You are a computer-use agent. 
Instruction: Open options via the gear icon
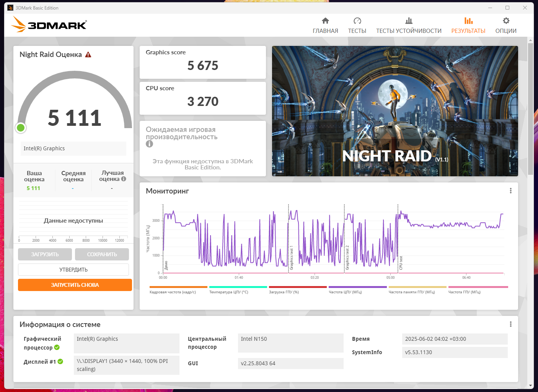point(506,21)
